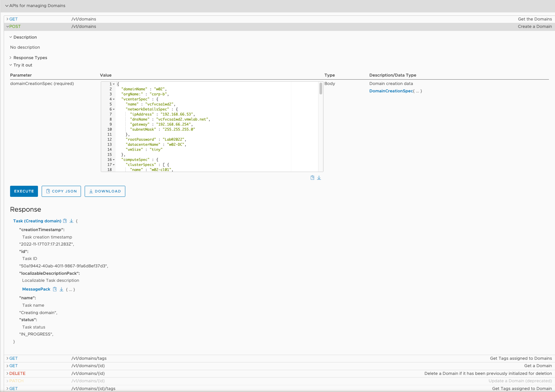The image size is (555, 392).
Task: Copy the MessagePack with clipboard icon
Action: (55, 289)
